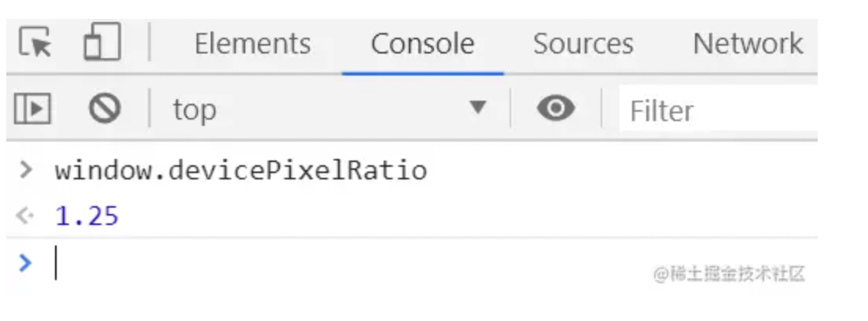Click the window.devicePixelRatio command entry
Screen dimensions: 868x321
[x=241, y=170]
